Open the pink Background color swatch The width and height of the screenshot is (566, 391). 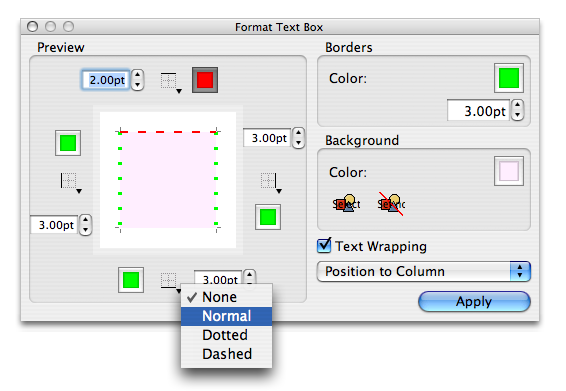[x=509, y=171]
